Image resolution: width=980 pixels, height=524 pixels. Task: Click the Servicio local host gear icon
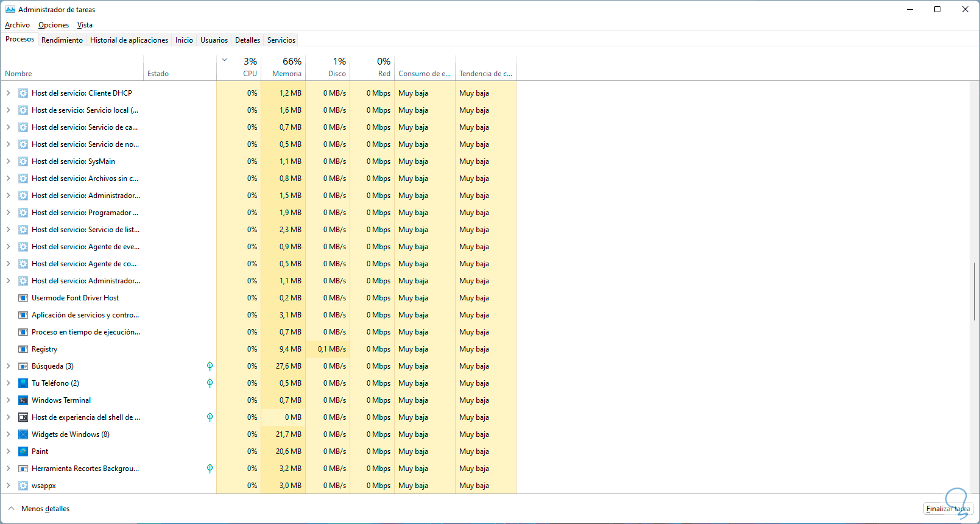coord(23,110)
